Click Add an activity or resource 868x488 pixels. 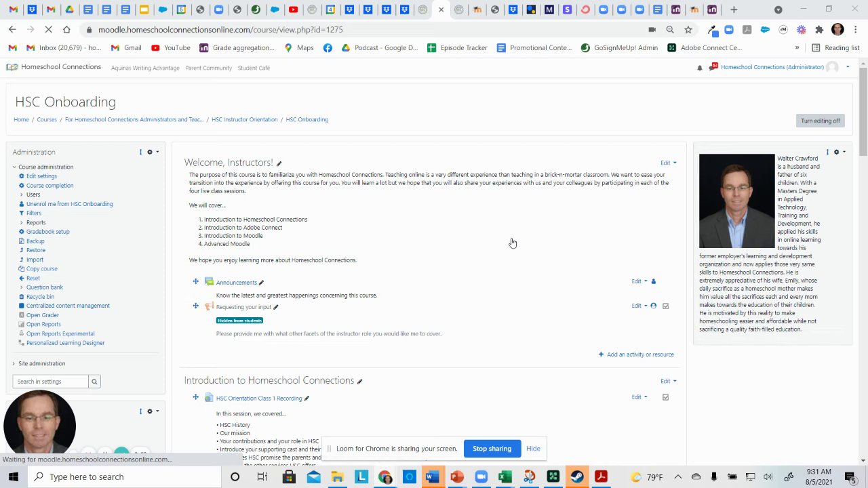(x=636, y=354)
